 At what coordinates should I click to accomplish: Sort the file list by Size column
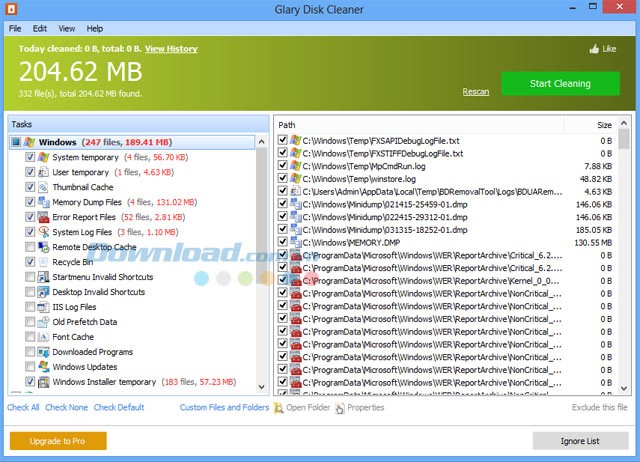coord(591,125)
